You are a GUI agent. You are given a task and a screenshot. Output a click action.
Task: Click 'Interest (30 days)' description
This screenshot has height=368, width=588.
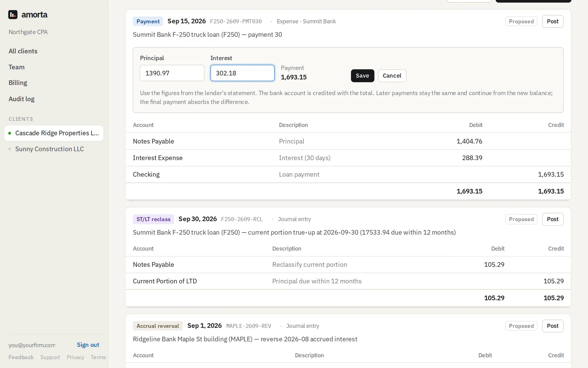[x=305, y=158]
